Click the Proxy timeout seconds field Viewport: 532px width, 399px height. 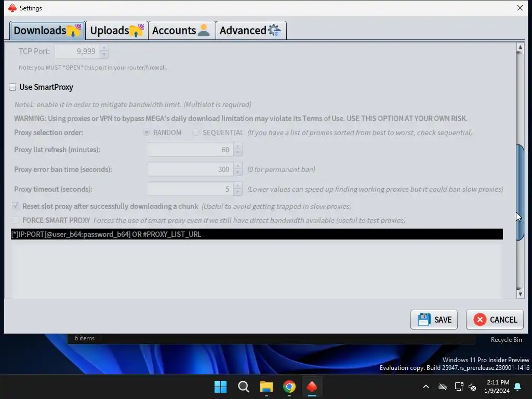[190, 189]
